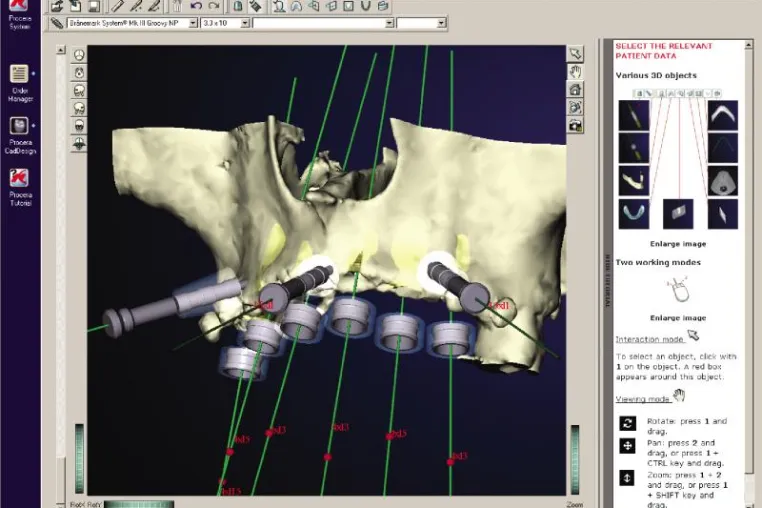This screenshot has height=508, width=762.
Task: Click the RotX RotY horizontal slider
Action: tap(139, 504)
